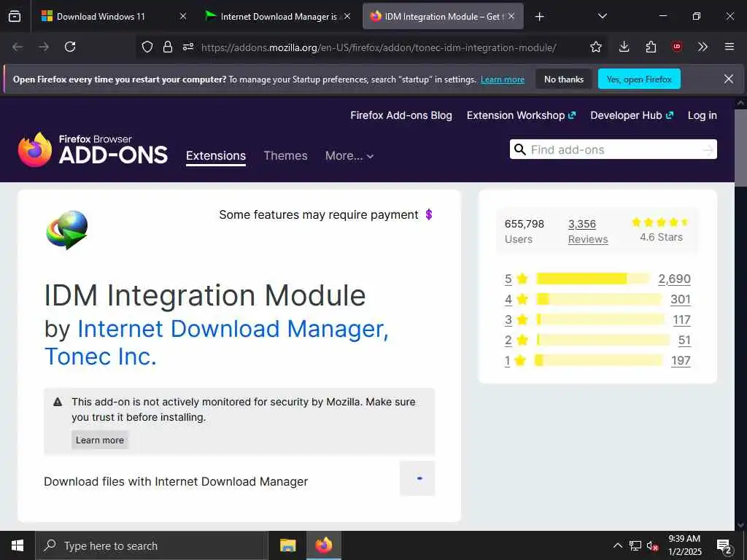Open the Windows Start menu

click(x=18, y=545)
